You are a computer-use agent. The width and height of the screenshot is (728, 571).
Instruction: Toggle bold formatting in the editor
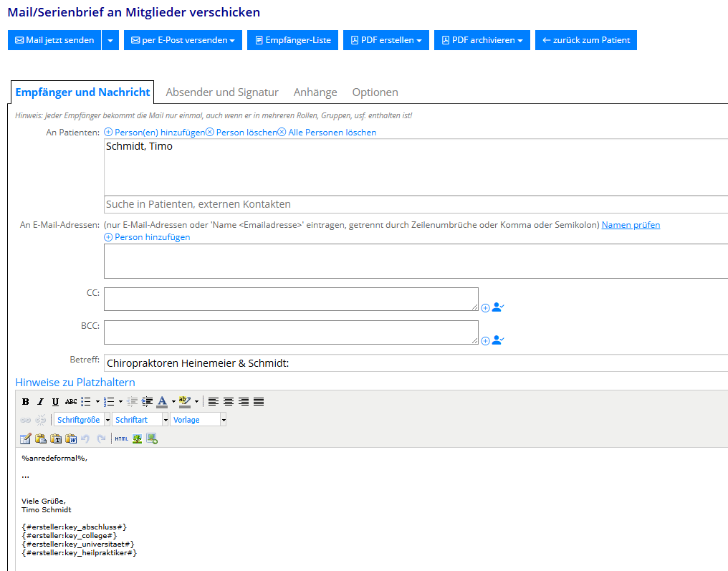(x=26, y=402)
